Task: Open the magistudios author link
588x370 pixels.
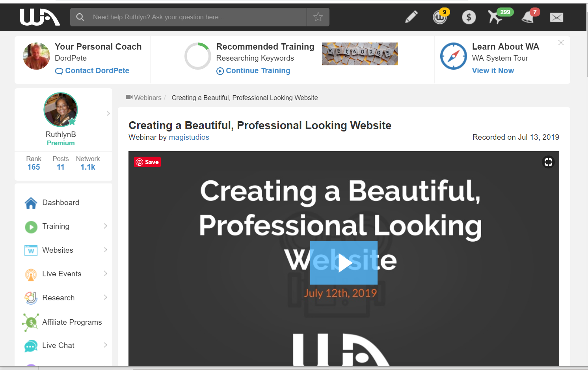Action: point(189,137)
